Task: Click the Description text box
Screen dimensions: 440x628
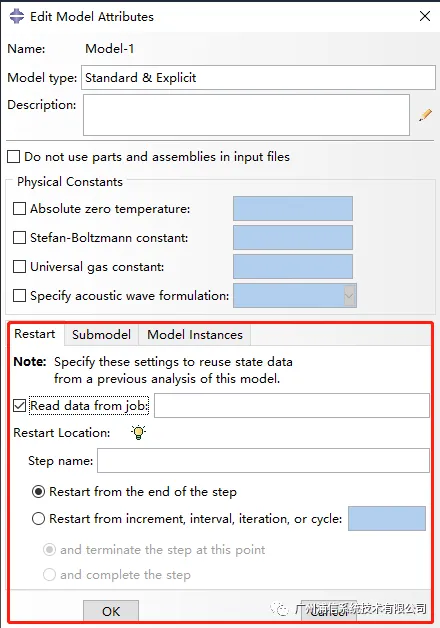Action: pos(246,115)
